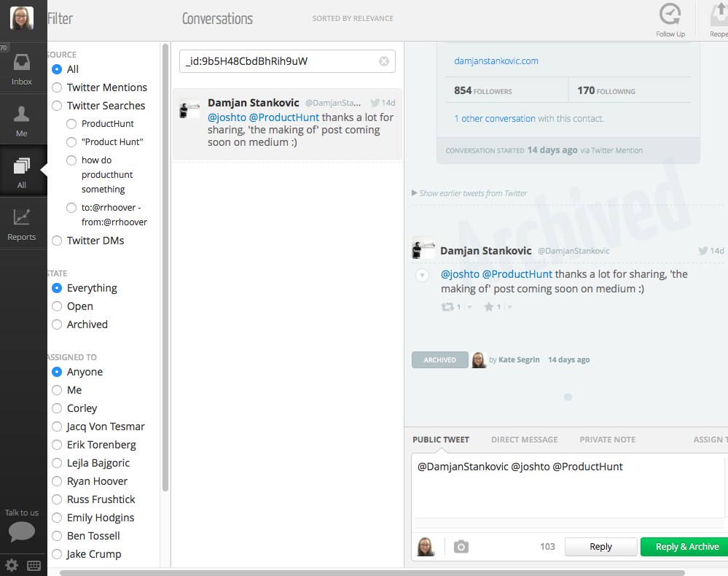This screenshot has width=728, height=576.
Task: Filter by assignee Ben Tossell
Action: click(57, 536)
